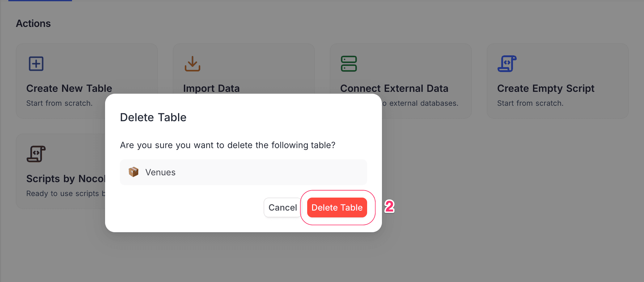The width and height of the screenshot is (644, 282).
Task: Click the Connect External Data server icon
Action: click(349, 64)
